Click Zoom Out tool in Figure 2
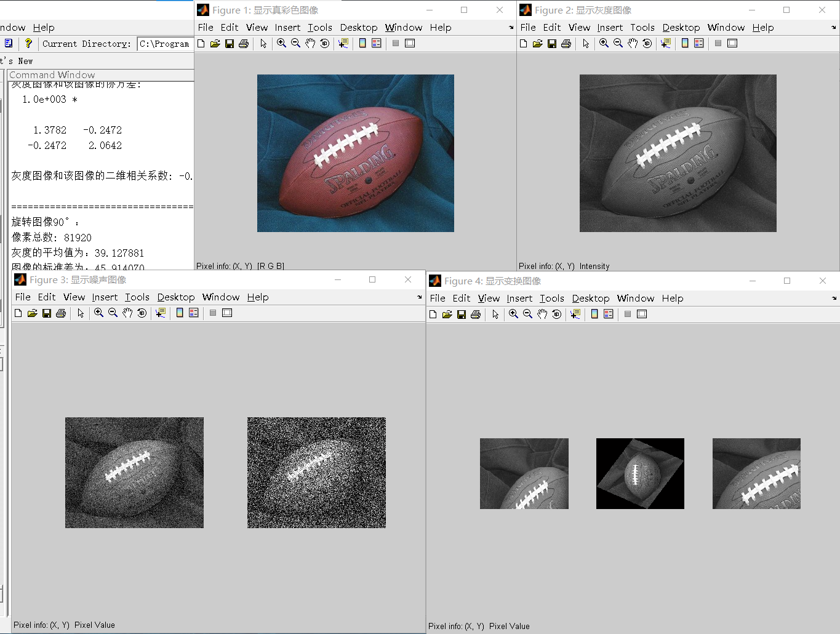Viewport: 840px width, 634px height. click(x=618, y=44)
